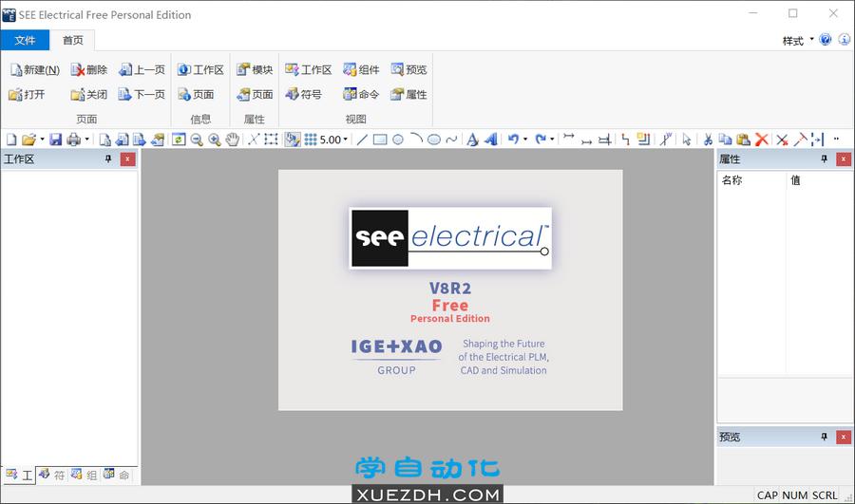Click the 打开 open button
This screenshot has width=855, height=504.
[x=27, y=94]
